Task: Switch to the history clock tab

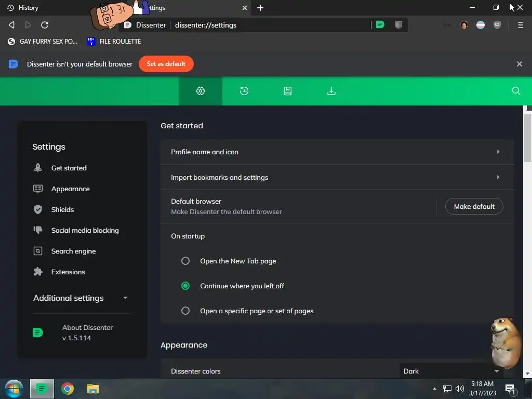Action: (x=244, y=91)
